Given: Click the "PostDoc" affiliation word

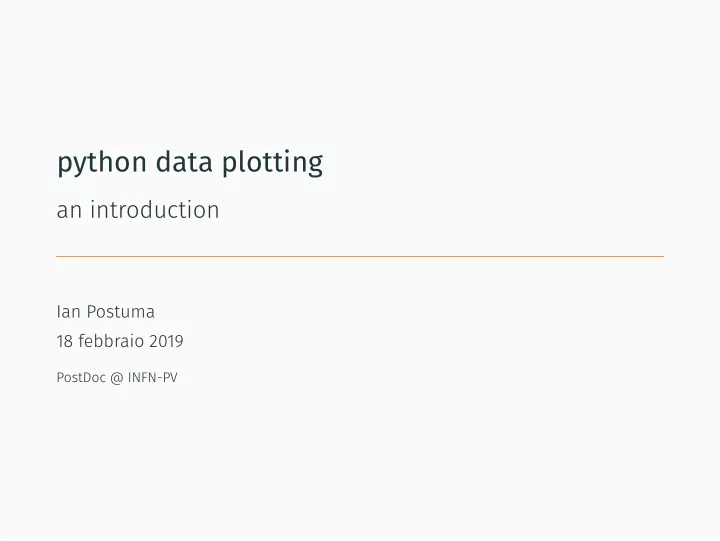Looking at the screenshot, I should point(81,378).
